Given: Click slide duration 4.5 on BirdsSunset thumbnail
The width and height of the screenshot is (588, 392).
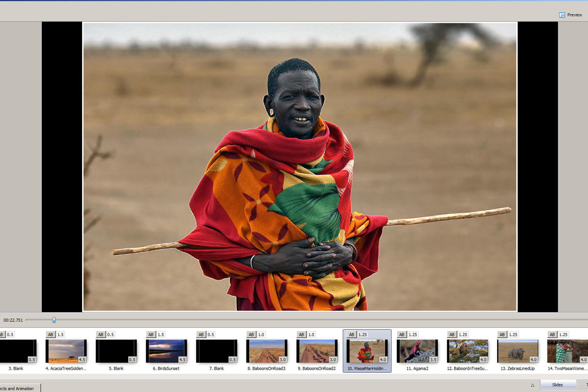Looking at the screenshot, I should (x=182, y=360).
